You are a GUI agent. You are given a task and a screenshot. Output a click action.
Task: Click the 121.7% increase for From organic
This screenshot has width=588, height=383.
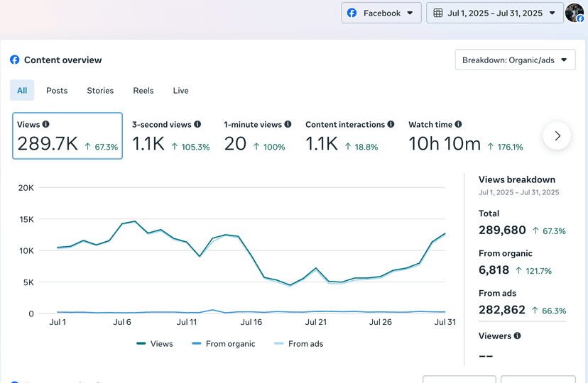point(533,271)
